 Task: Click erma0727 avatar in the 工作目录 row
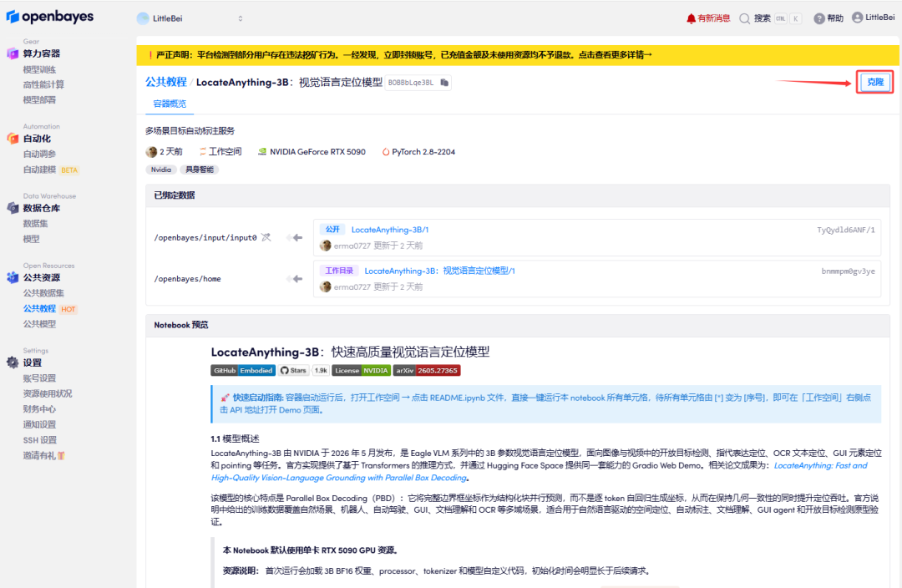point(325,286)
